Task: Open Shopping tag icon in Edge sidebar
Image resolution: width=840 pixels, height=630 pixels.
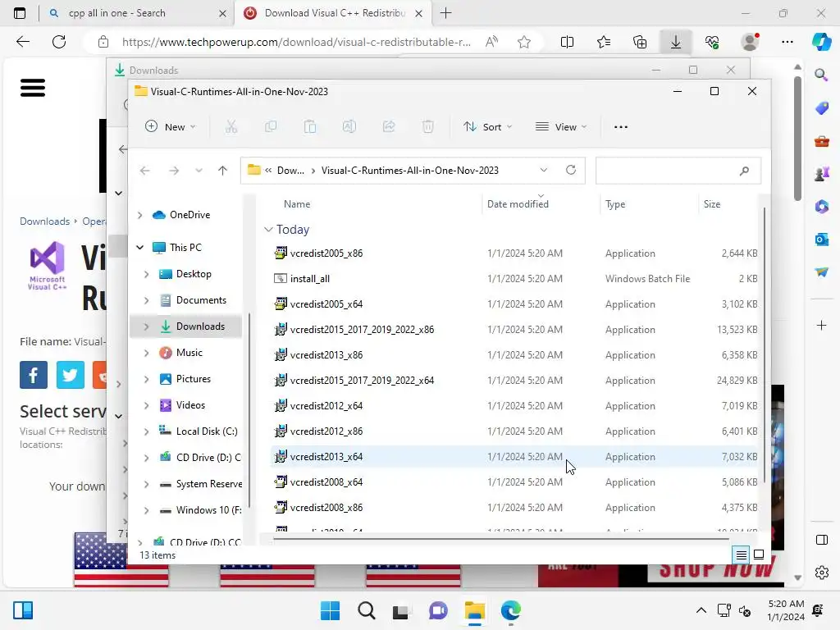Action: pyautogui.click(x=821, y=107)
